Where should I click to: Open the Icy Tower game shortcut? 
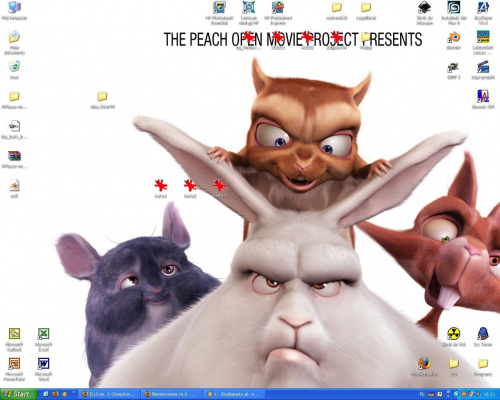click(483, 333)
